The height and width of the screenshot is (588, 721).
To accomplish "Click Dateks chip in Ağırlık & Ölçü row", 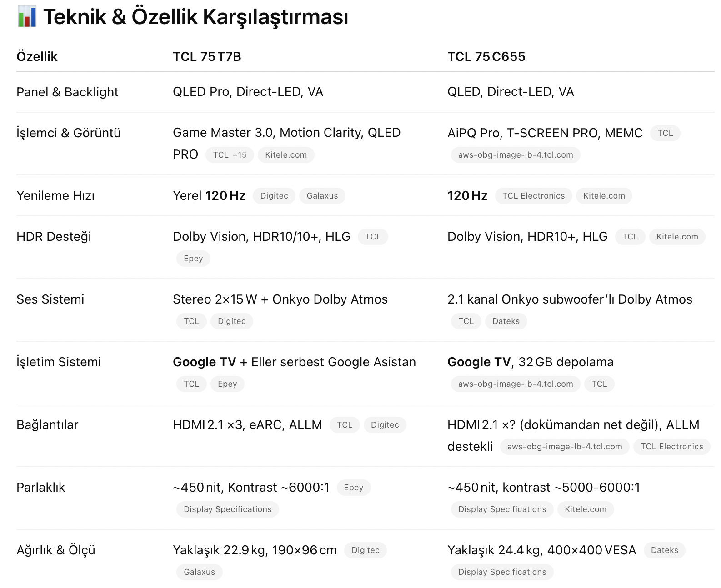I will pos(664,550).
